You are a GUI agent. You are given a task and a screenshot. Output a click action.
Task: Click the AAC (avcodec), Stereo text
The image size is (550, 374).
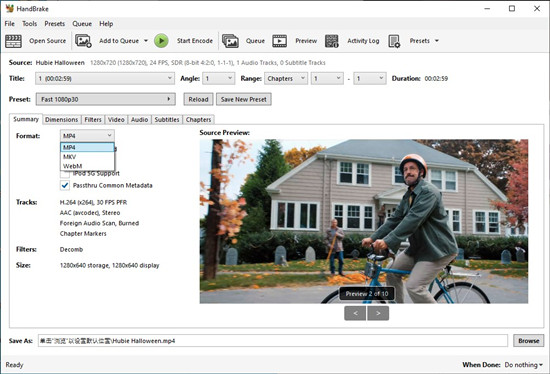90,213
